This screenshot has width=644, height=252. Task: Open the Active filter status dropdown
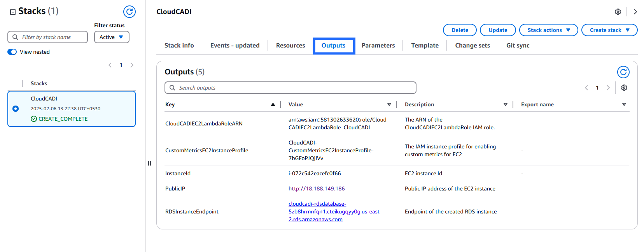(111, 37)
